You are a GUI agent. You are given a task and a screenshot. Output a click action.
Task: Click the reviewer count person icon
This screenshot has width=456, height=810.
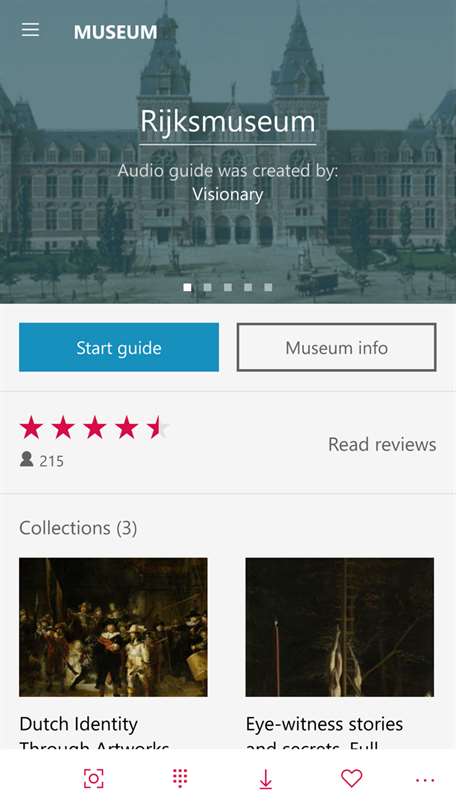(x=26, y=459)
